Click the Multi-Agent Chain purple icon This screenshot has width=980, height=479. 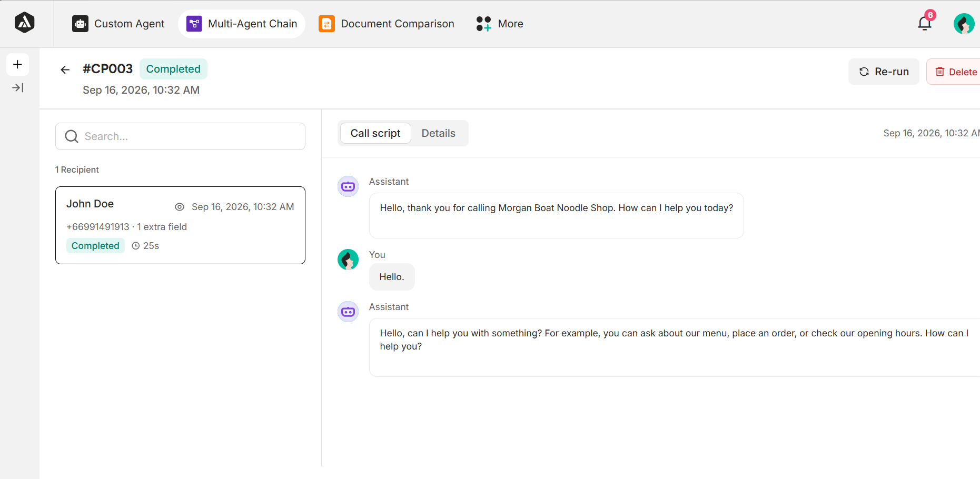(194, 24)
